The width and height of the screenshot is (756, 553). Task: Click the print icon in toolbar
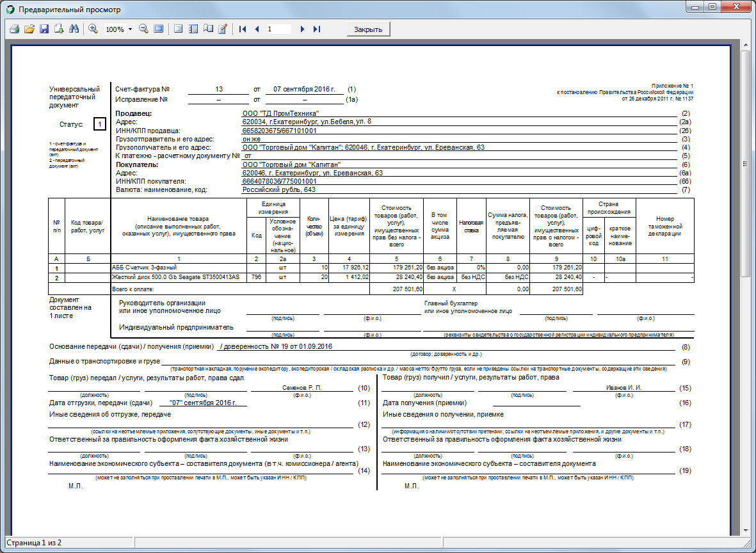coord(15,29)
